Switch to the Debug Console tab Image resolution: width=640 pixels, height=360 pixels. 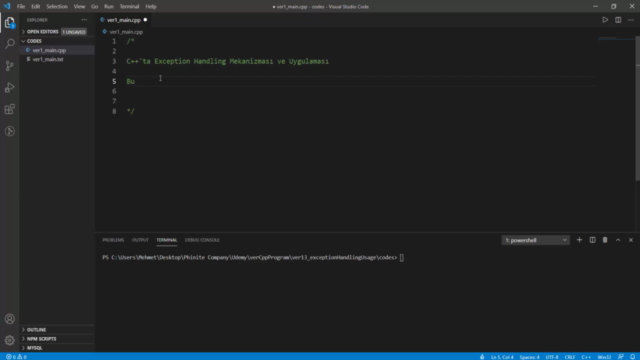[202, 240]
